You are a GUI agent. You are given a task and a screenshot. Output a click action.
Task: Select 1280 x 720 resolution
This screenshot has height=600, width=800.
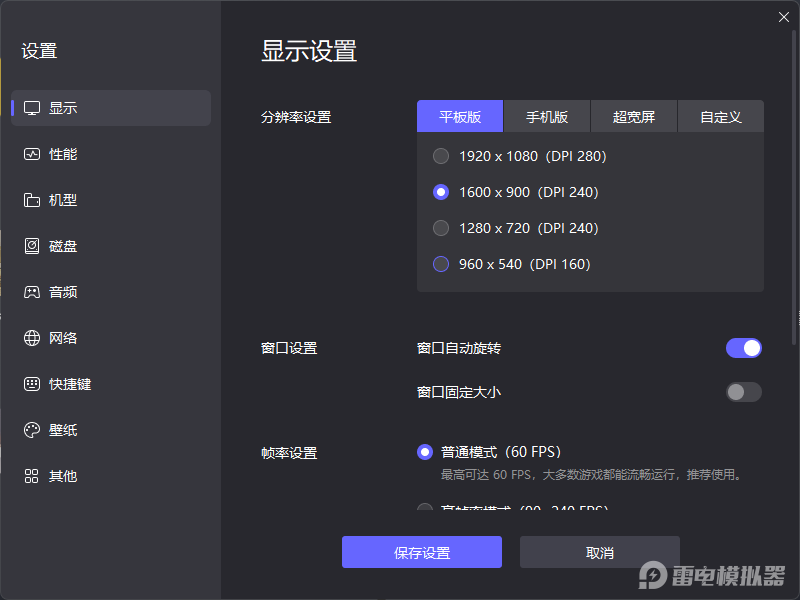point(440,228)
